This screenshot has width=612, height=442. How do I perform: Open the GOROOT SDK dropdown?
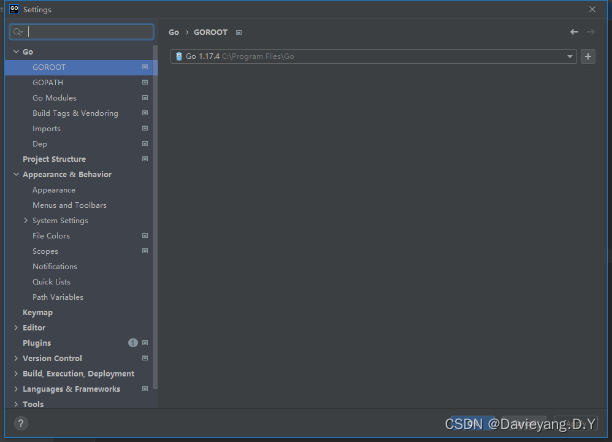pyautogui.click(x=570, y=57)
